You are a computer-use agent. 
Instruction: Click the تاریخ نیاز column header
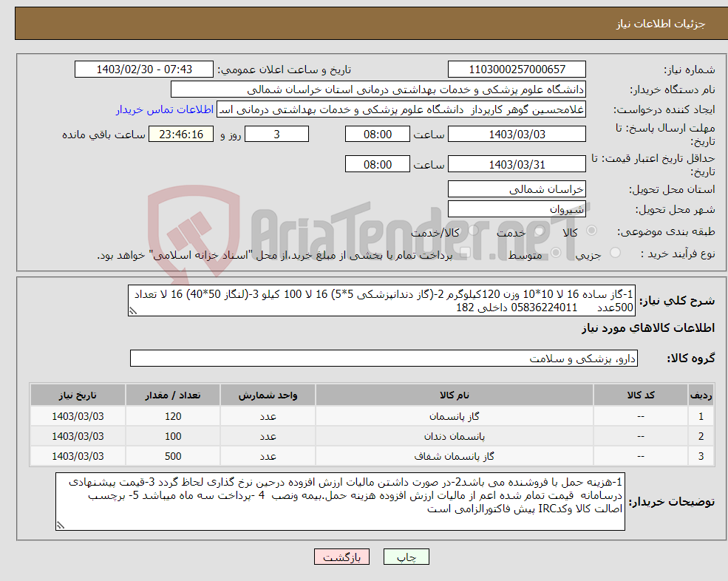pos(78,395)
